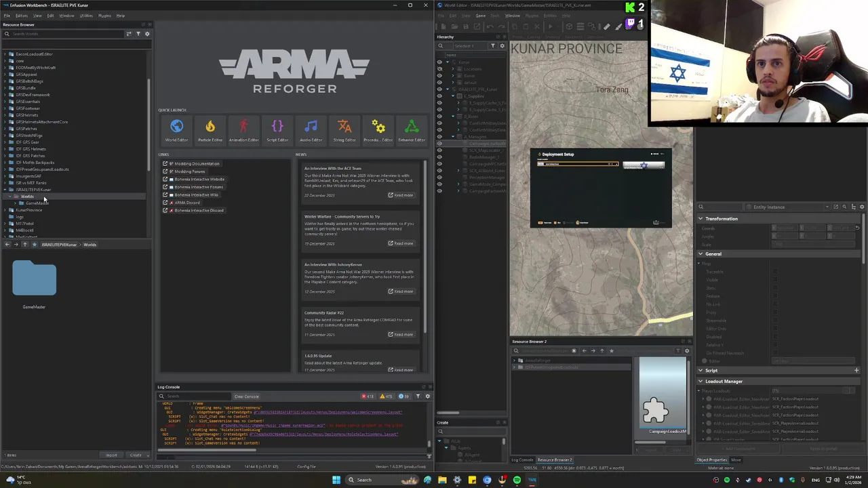868x488 pixels.
Task: Toggle visibility of RadioManager_1 entity
Action: click(439, 157)
